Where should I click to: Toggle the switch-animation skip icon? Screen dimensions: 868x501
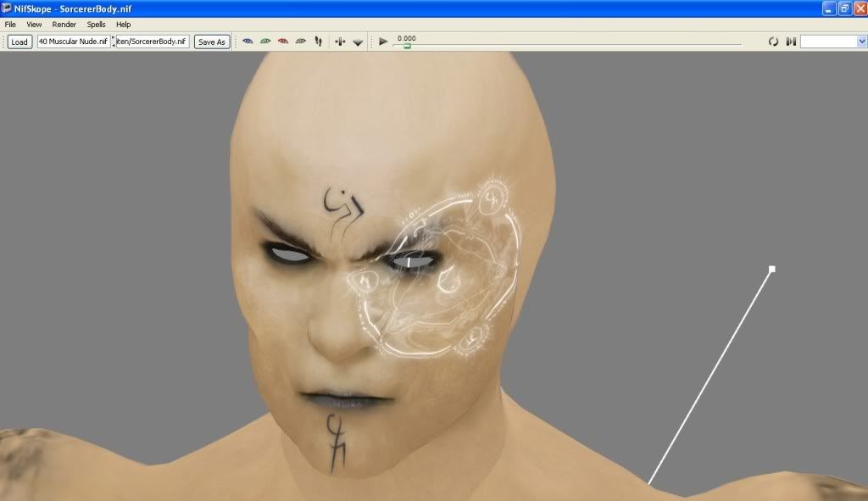(x=790, y=42)
